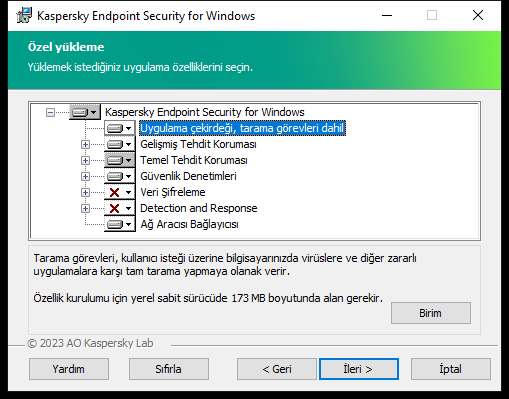
Task: Open install-state dropdown for Kaspersky Endpoint Security root
Action: click(85, 112)
